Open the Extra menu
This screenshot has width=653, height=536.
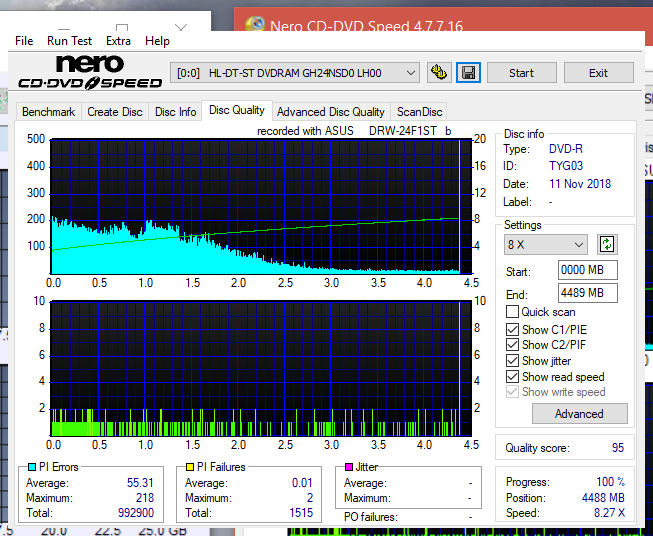(x=118, y=41)
